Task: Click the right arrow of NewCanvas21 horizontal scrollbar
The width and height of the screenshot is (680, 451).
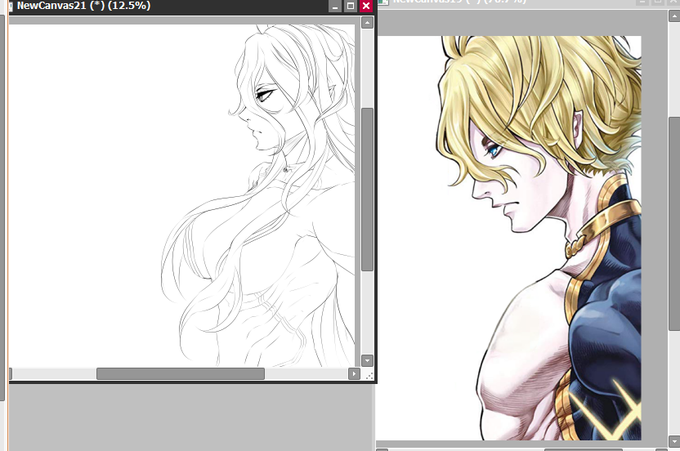Action: click(354, 374)
